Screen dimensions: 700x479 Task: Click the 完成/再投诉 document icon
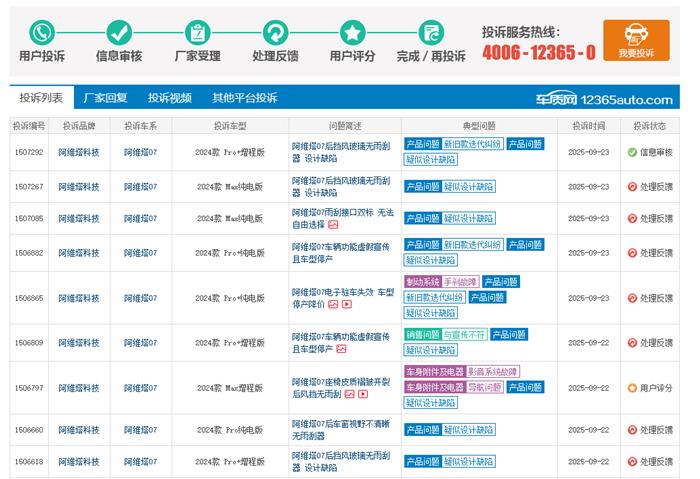click(x=431, y=32)
